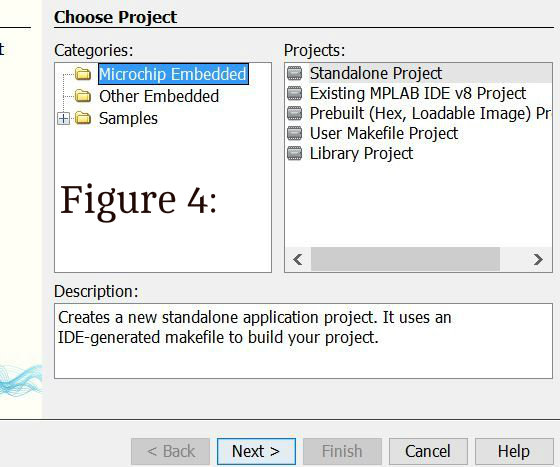Select the Other Embedded category

point(159,96)
